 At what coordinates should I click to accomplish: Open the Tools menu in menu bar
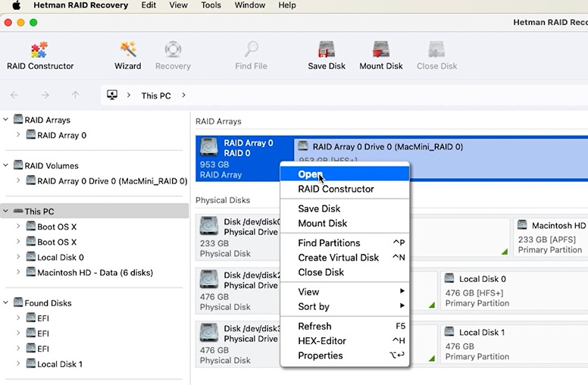point(211,5)
